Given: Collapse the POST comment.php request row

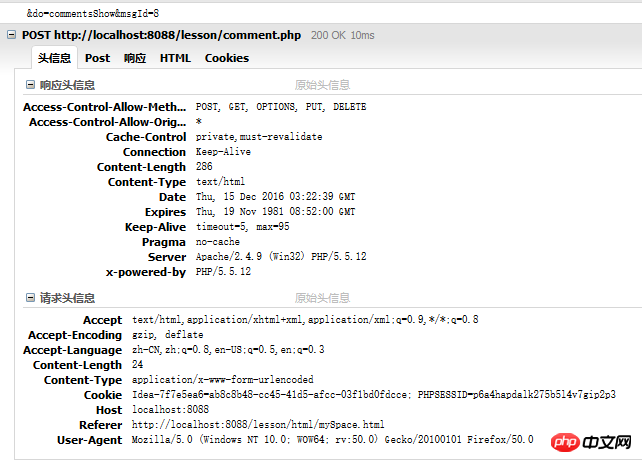Looking at the screenshot, I should point(12,36).
